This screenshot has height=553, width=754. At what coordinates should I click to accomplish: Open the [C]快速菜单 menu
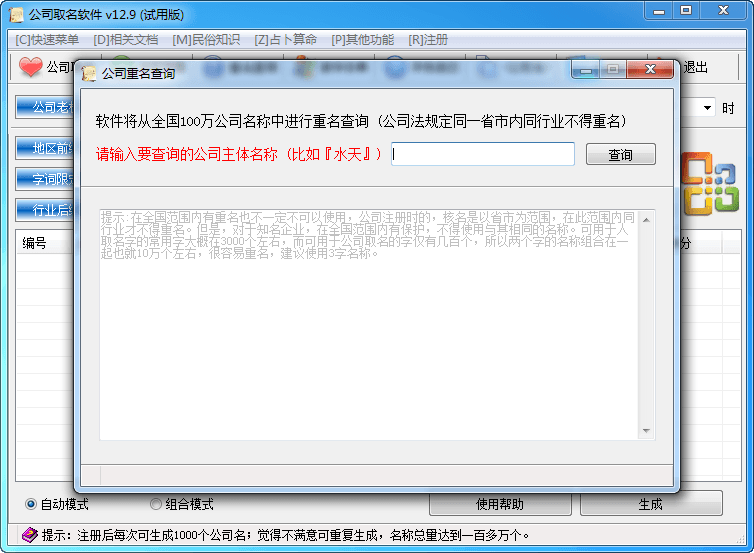(47, 40)
